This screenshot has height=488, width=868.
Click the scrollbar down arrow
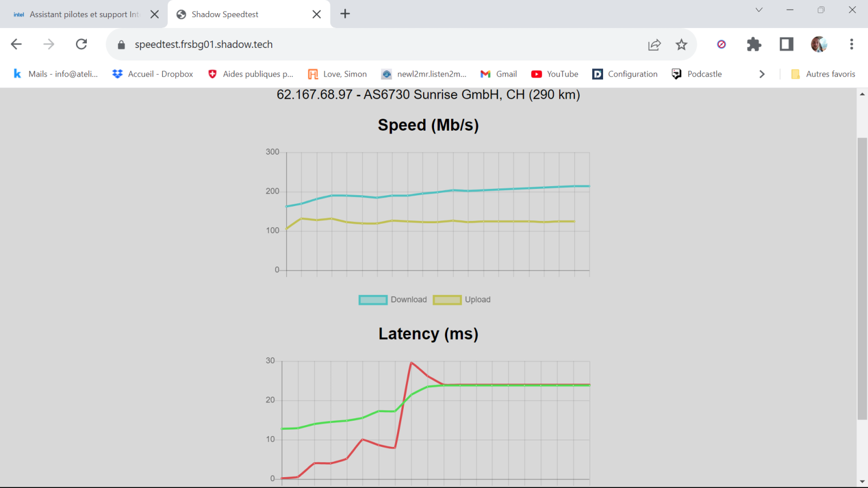point(862,482)
